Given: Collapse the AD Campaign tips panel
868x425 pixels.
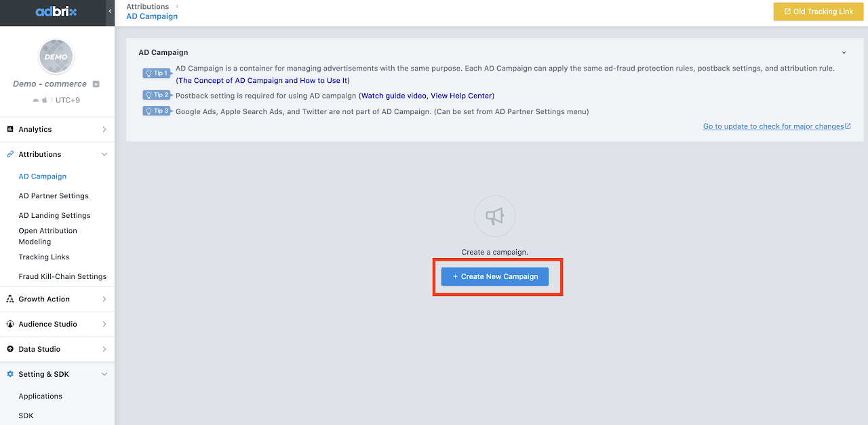Looking at the screenshot, I should pyautogui.click(x=844, y=52).
